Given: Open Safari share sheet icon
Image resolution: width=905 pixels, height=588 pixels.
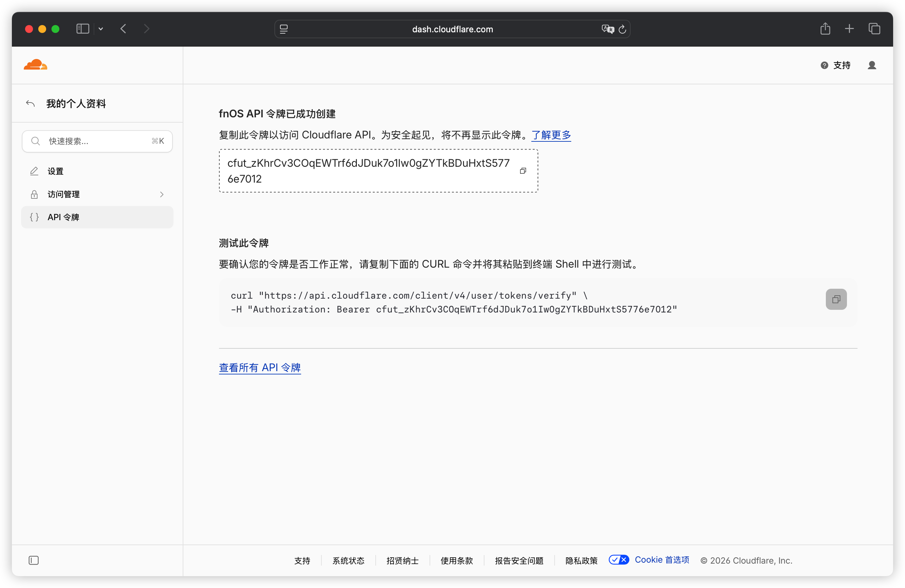Looking at the screenshot, I should click(825, 28).
